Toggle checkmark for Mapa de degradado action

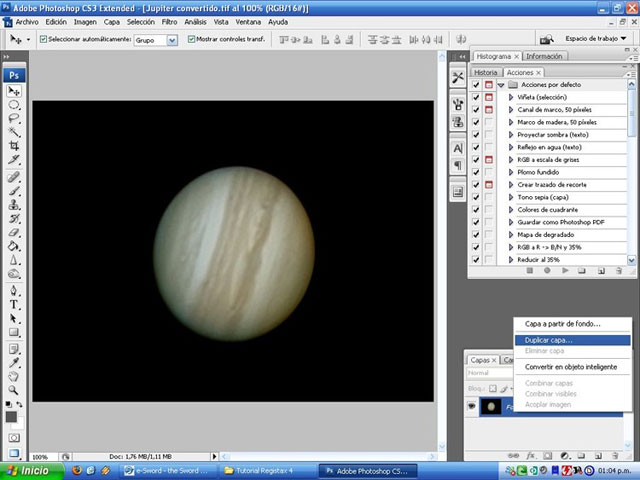click(476, 235)
